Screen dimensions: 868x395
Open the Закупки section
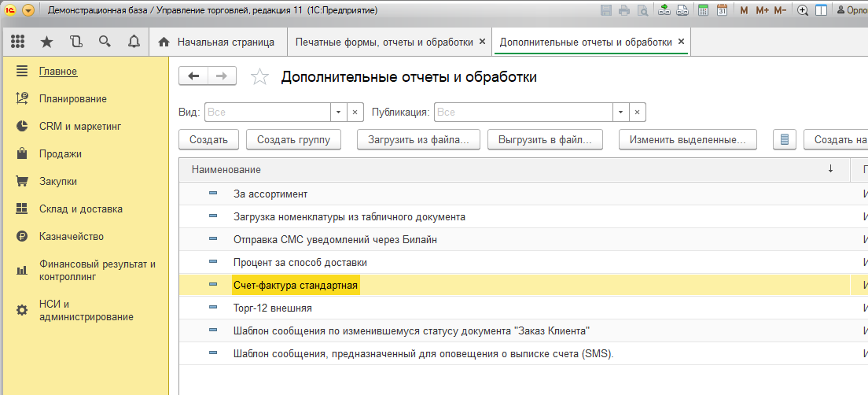coord(58,181)
